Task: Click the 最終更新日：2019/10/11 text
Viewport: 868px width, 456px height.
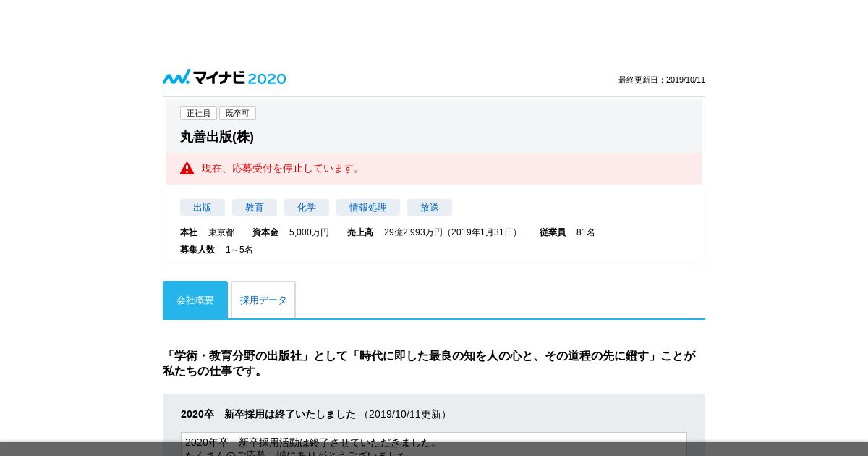Action: [x=662, y=80]
